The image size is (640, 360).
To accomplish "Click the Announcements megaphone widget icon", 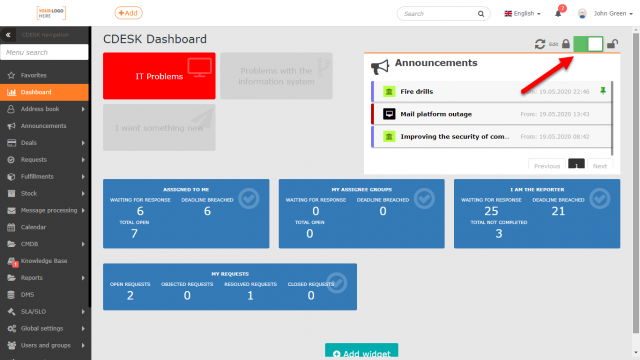I will (380, 67).
